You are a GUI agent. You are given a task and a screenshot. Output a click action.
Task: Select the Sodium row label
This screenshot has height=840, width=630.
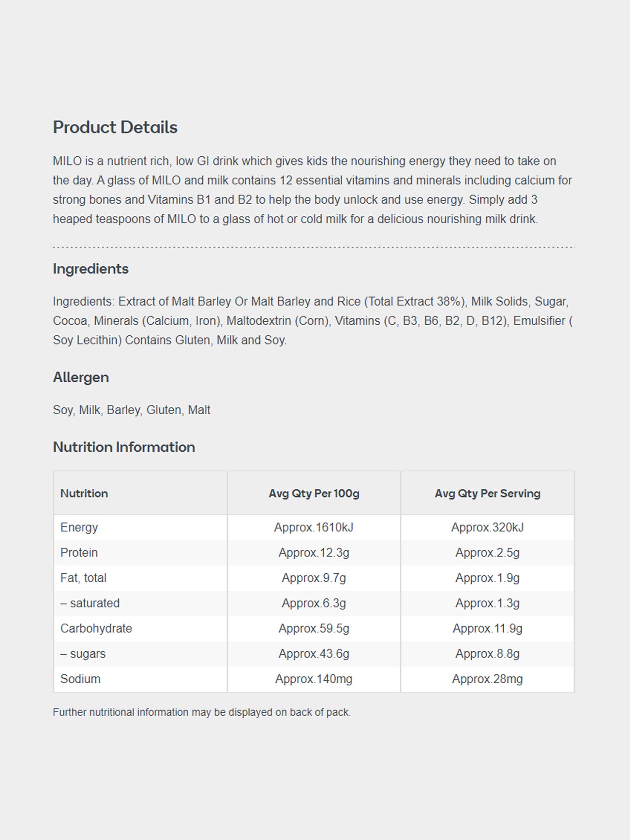80,679
